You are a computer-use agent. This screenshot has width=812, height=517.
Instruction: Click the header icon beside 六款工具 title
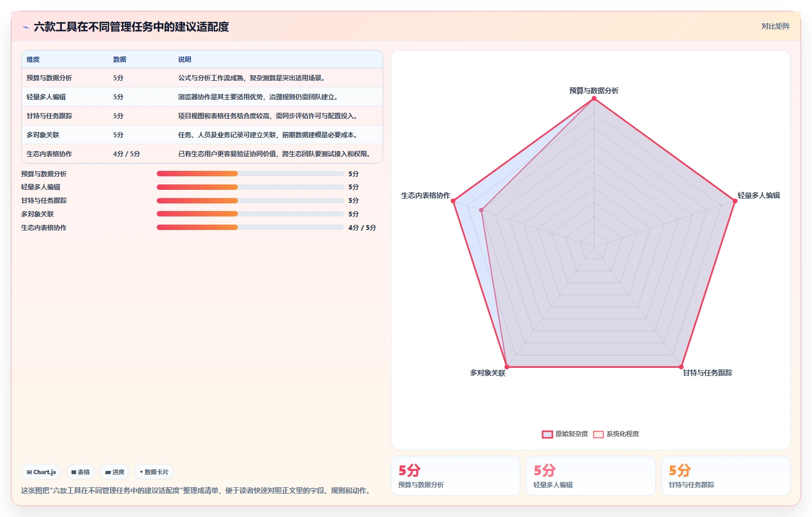tap(25, 27)
